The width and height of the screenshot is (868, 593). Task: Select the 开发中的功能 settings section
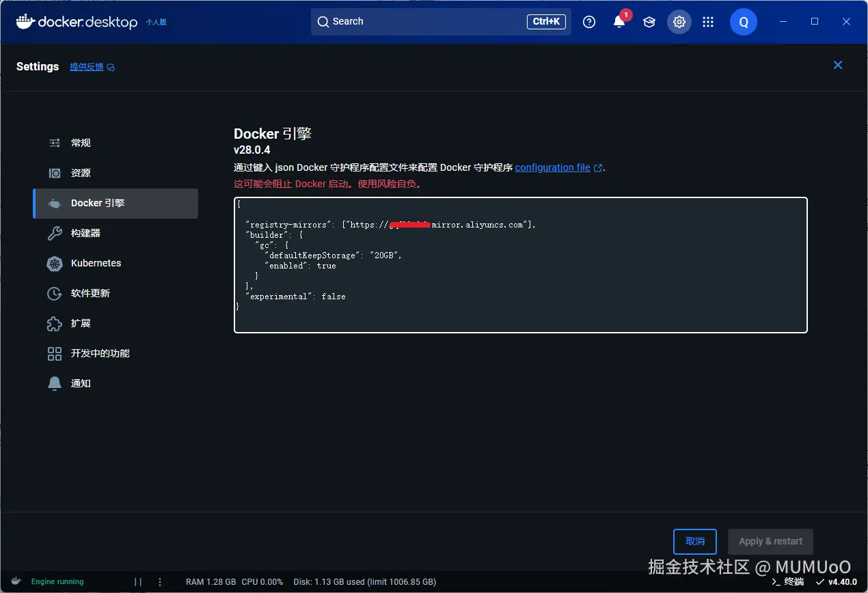click(x=116, y=353)
